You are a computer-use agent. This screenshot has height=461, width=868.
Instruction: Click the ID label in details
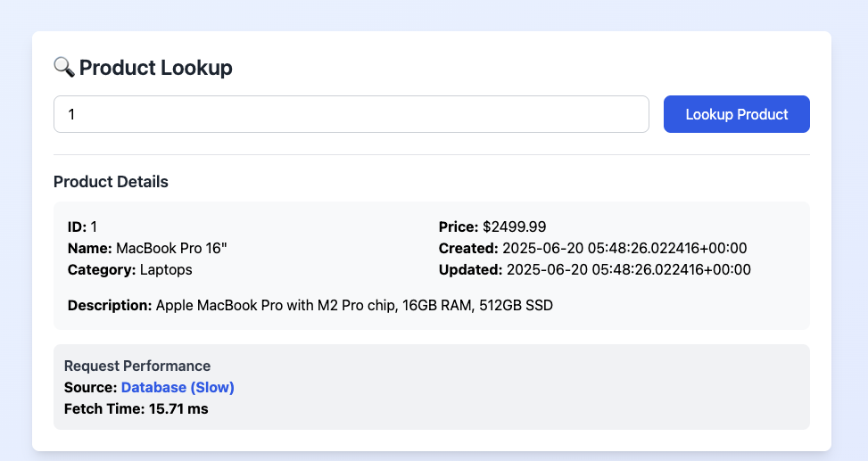click(x=77, y=226)
